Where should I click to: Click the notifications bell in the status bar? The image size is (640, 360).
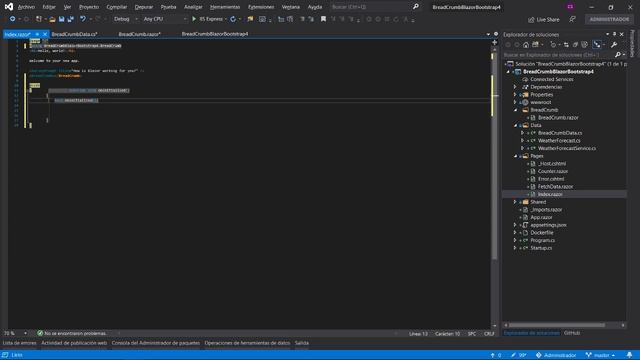pos(629,355)
